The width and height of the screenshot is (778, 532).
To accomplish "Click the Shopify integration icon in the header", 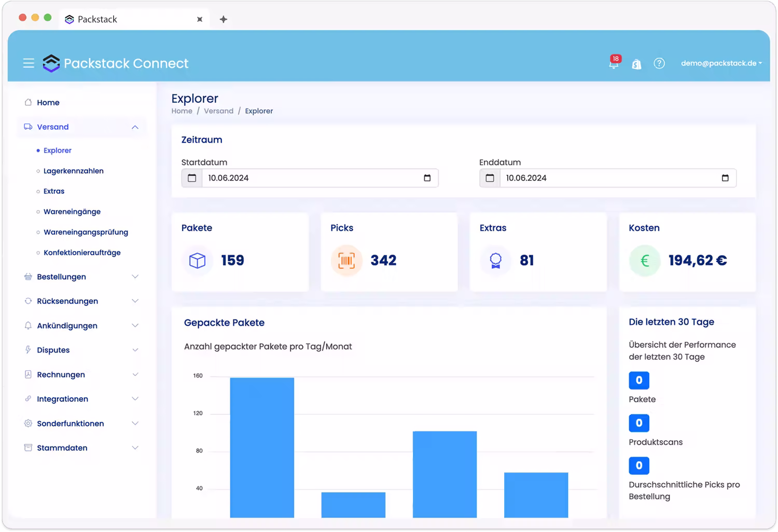I will tap(636, 64).
